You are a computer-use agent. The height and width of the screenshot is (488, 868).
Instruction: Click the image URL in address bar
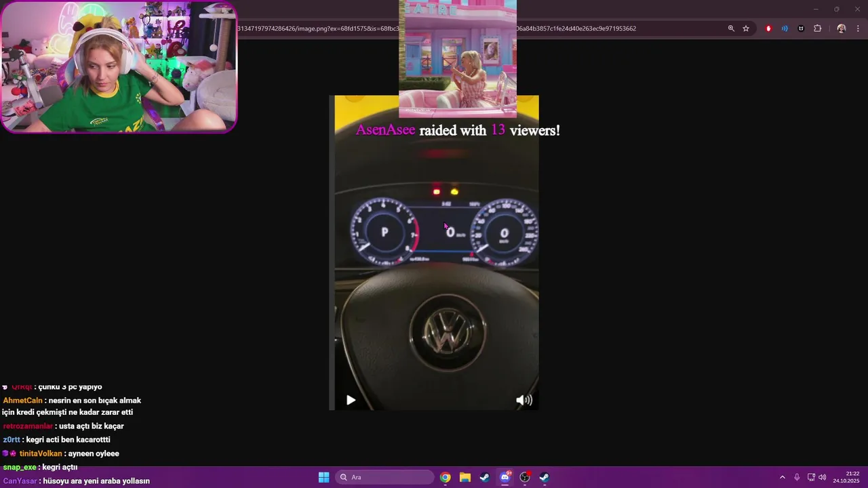pos(437,28)
